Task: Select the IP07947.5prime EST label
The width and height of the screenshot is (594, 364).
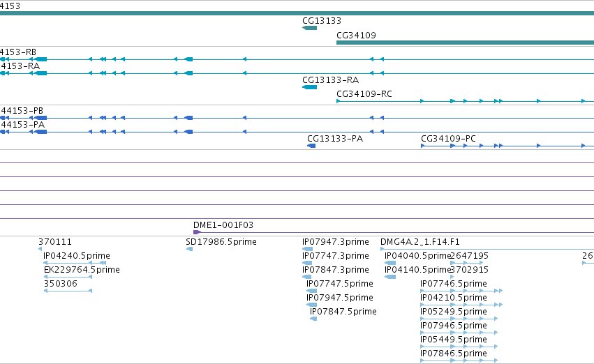Action: click(x=340, y=298)
